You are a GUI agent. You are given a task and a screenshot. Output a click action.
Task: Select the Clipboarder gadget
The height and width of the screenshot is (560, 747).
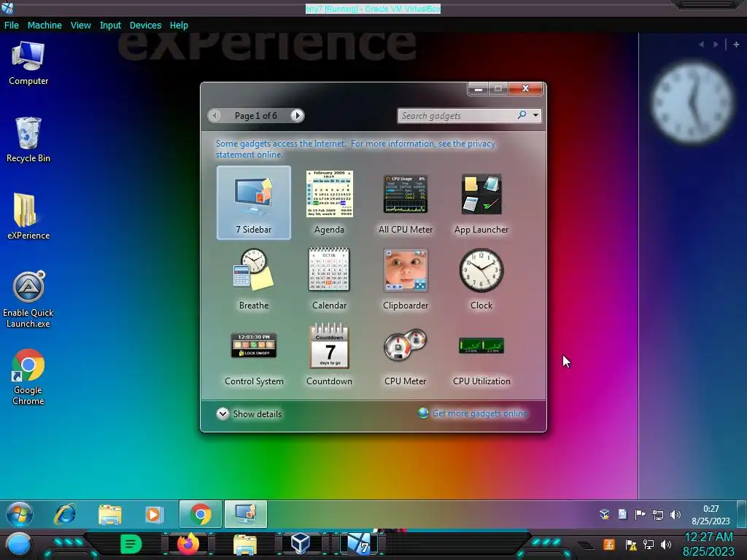[406, 279]
